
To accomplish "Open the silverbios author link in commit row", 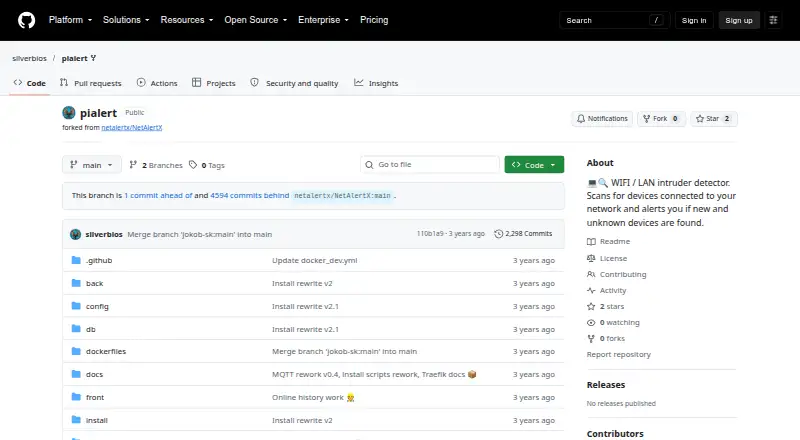I will coord(104,234).
